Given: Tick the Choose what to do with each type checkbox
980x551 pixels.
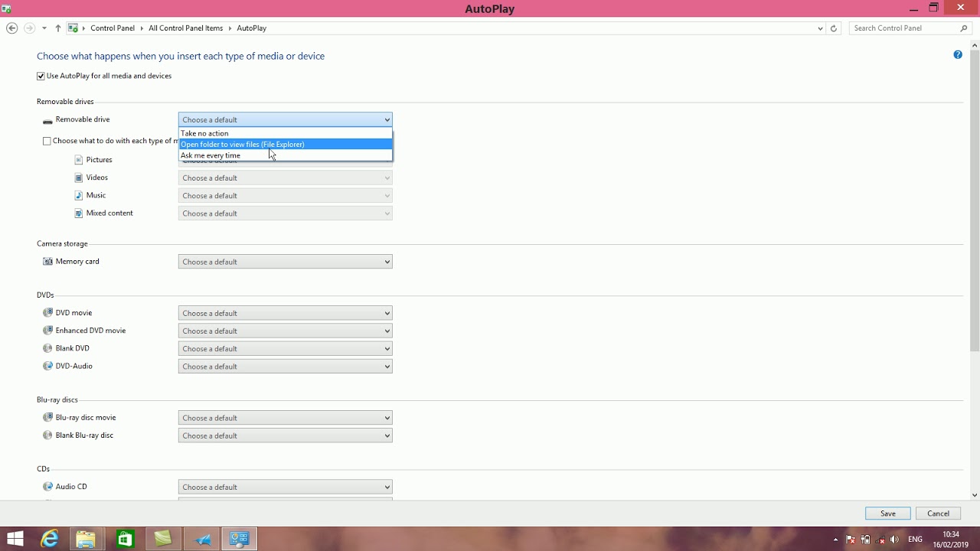Looking at the screenshot, I should (47, 141).
